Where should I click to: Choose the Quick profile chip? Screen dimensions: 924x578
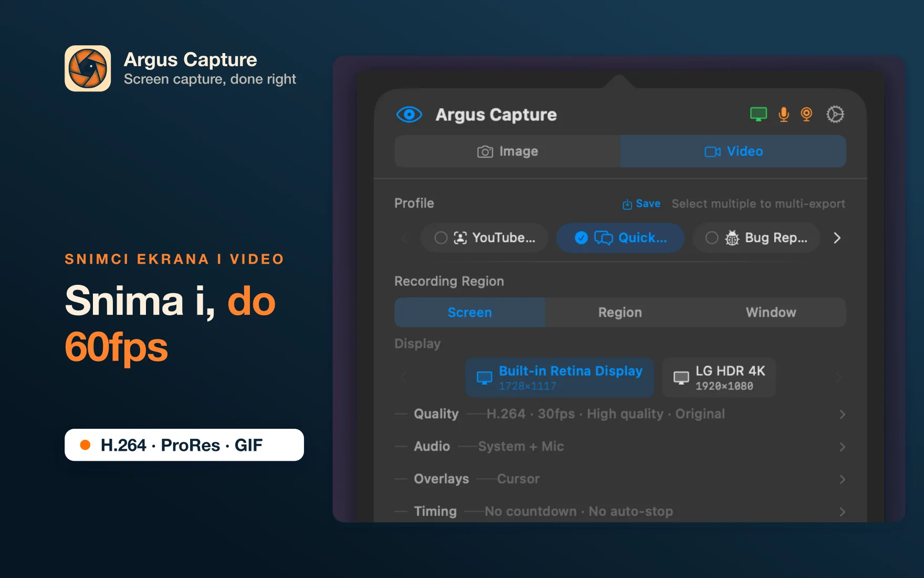tap(620, 238)
